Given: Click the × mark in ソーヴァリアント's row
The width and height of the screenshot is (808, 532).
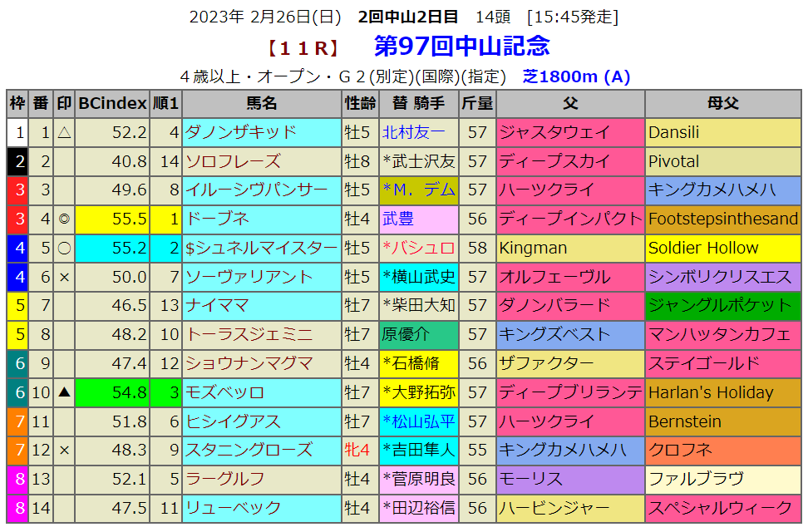Looking at the screenshot, I should [64, 277].
